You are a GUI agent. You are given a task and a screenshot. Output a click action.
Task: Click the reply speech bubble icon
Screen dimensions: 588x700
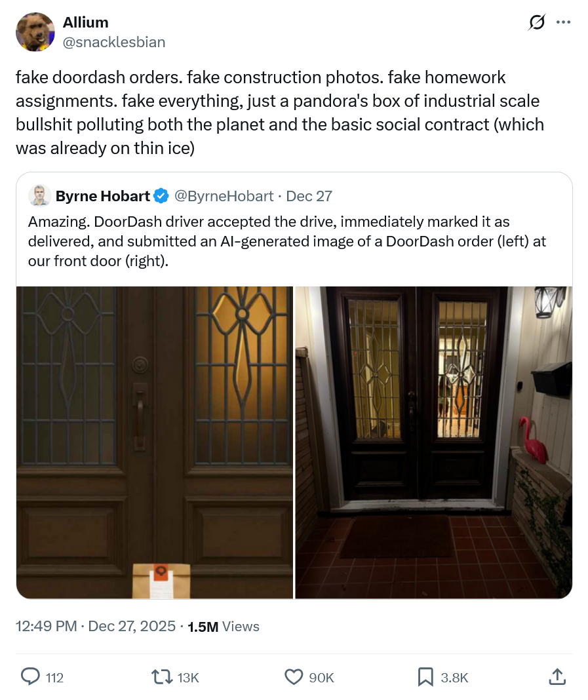click(30, 676)
